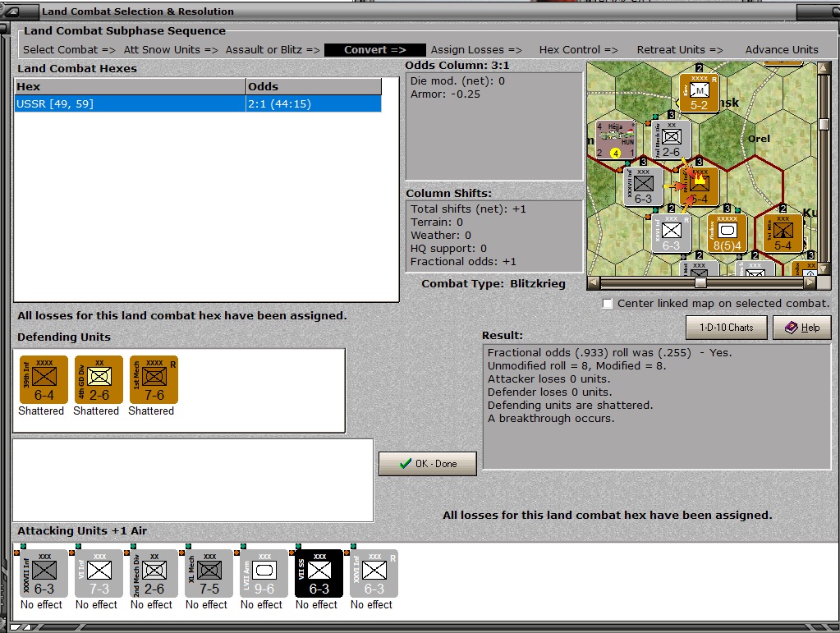
Task: Click the map scroll down arrow
Action: pyautogui.click(x=824, y=269)
